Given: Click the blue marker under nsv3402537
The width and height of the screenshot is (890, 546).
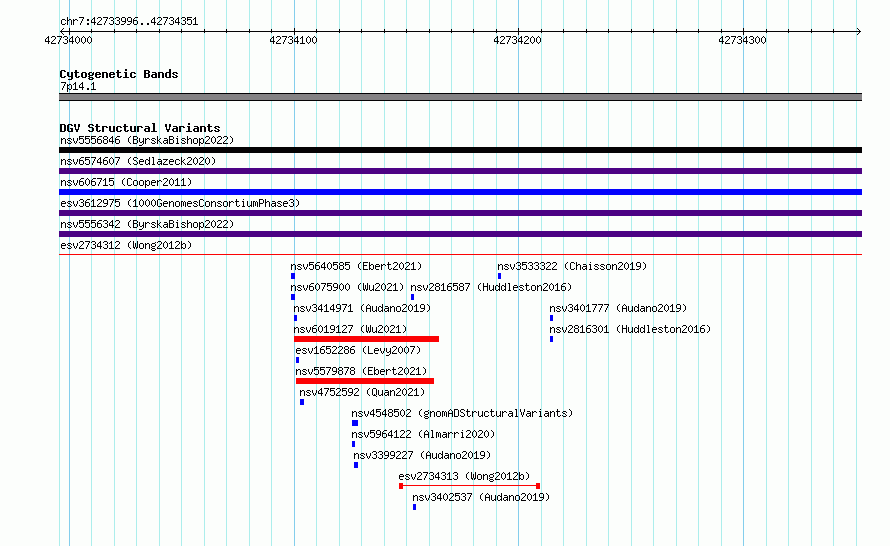Looking at the screenshot, I should tap(414, 507).
